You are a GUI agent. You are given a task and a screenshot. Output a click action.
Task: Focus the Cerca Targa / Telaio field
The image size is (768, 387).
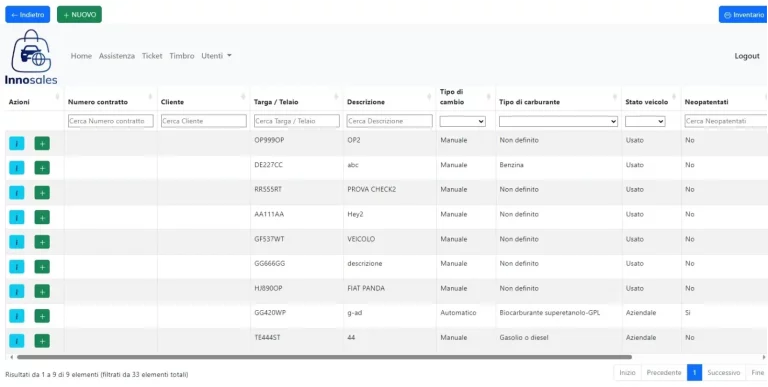click(297, 121)
